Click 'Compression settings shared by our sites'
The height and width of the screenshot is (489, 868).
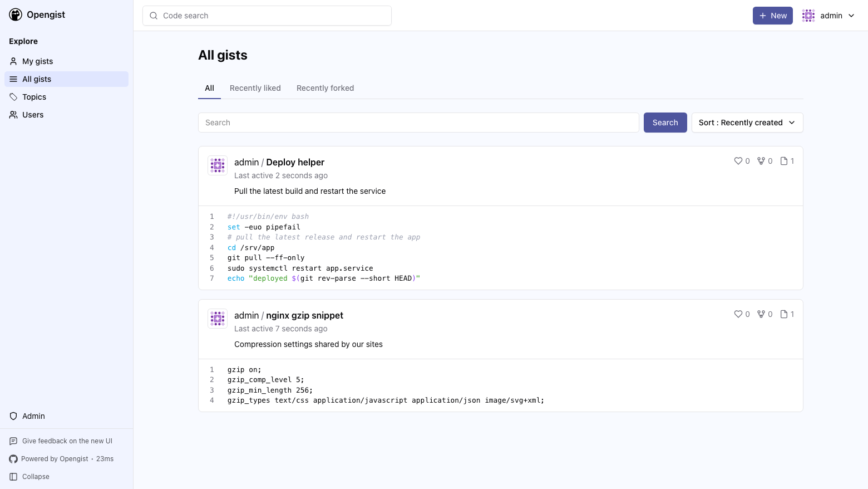pyautogui.click(x=308, y=344)
